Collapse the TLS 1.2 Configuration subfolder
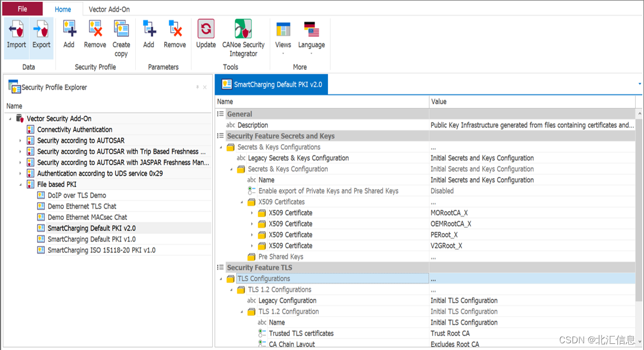Viewport: 644px width, 350px height. pos(241,311)
